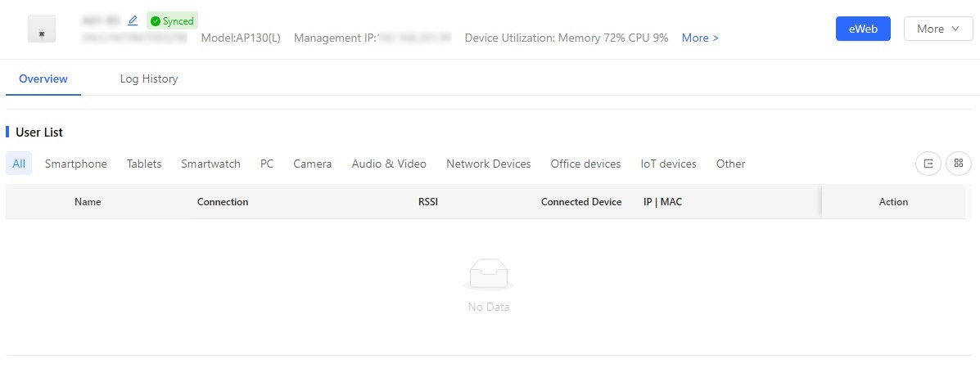
Task: Click the eWeb button
Action: click(862, 29)
